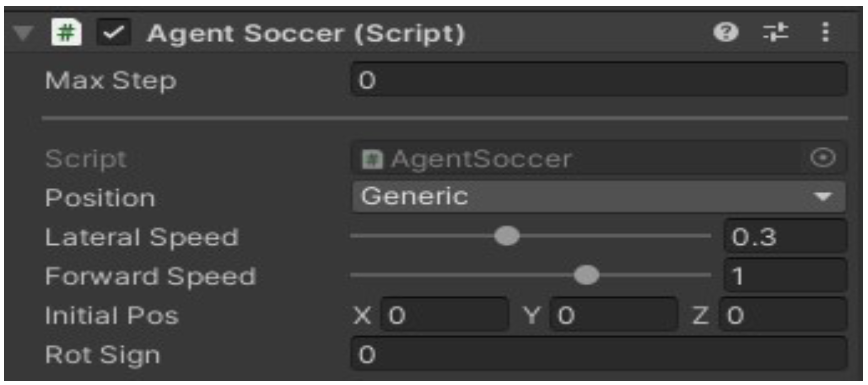The image size is (868, 385).
Task: Click the AgentSoccer script asset icon
Action: point(372,159)
